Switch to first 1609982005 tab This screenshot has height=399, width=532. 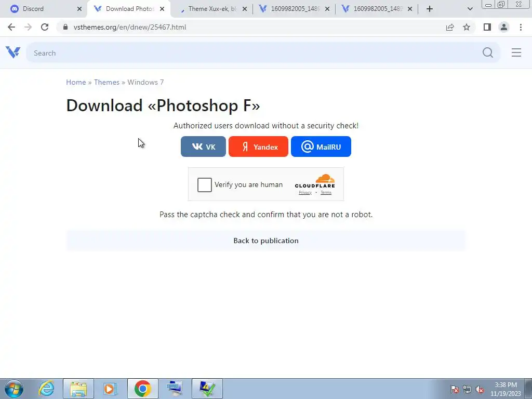click(294, 9)
